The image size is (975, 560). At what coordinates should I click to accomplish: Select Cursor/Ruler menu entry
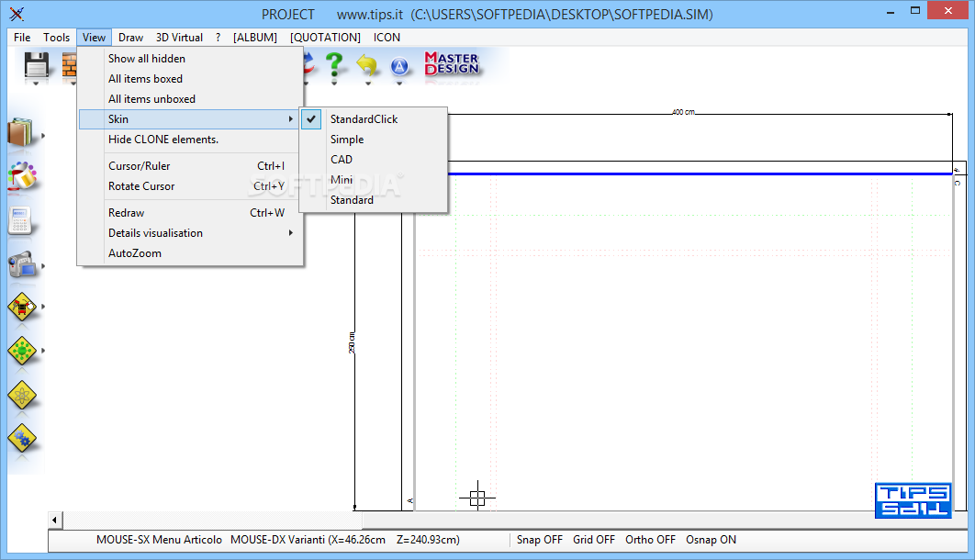pos(191,166)
